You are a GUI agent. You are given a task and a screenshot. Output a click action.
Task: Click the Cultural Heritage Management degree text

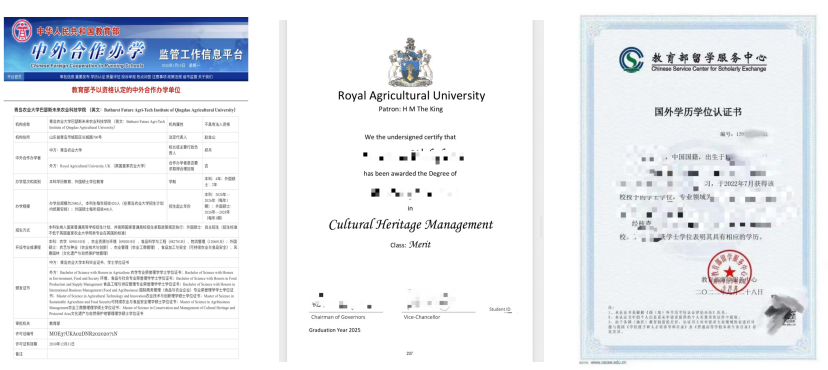pos(410,225)
